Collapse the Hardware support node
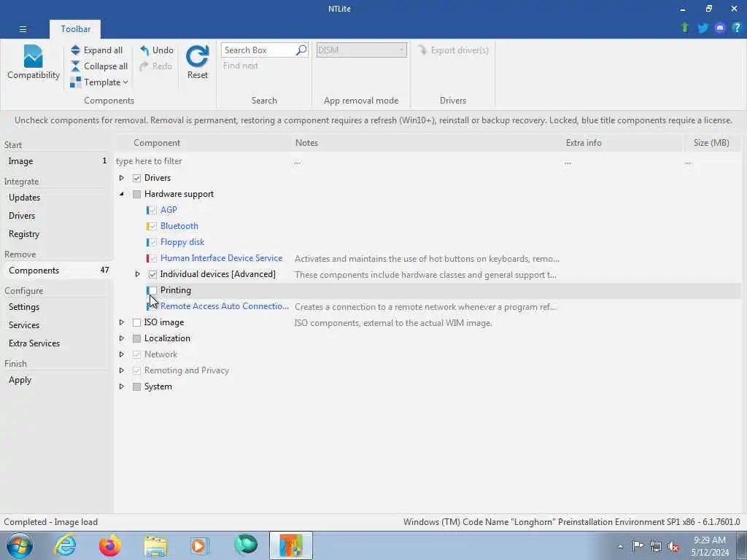The height and width of the screenshot is (560, 747). (122, 194)
